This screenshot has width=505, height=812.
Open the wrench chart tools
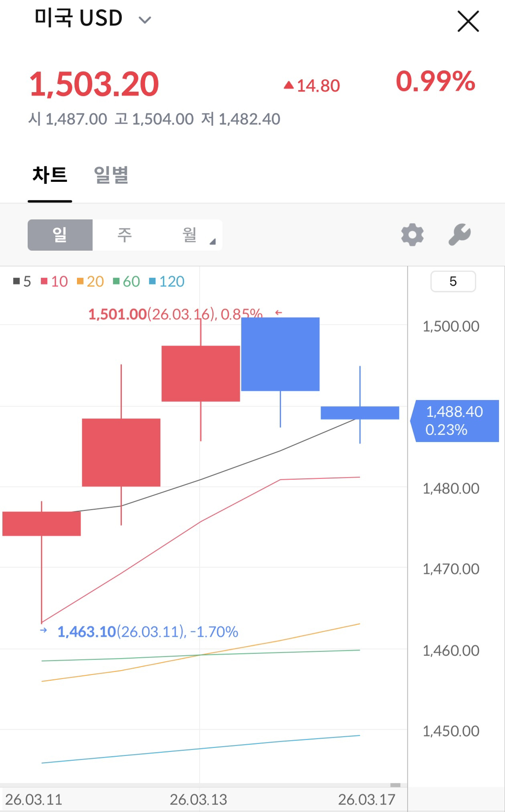(460, 235)
